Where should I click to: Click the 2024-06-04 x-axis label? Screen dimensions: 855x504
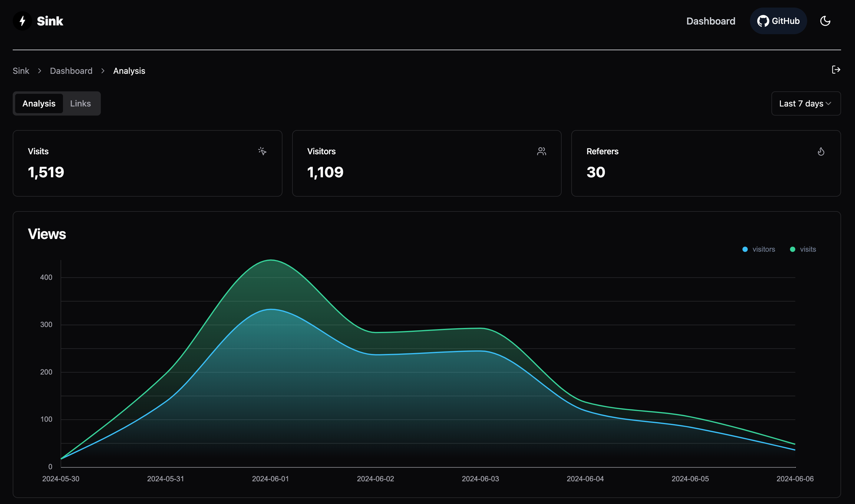(585, 479)
